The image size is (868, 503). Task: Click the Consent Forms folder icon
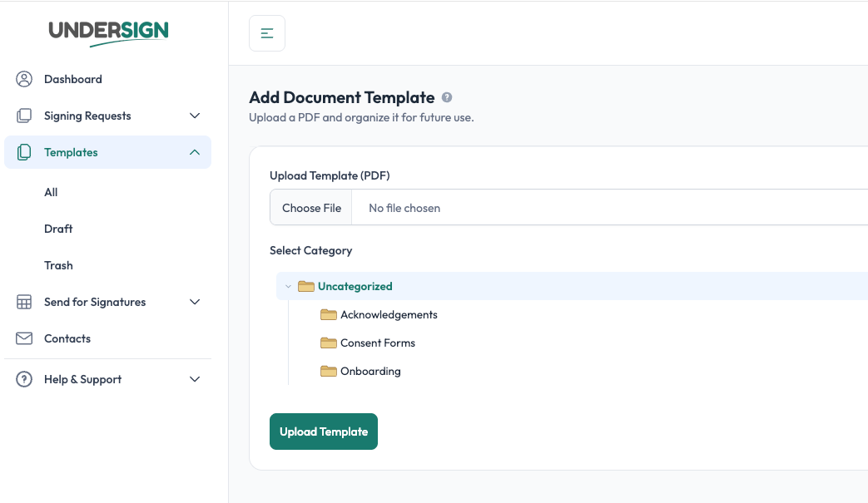click(328, 343)
